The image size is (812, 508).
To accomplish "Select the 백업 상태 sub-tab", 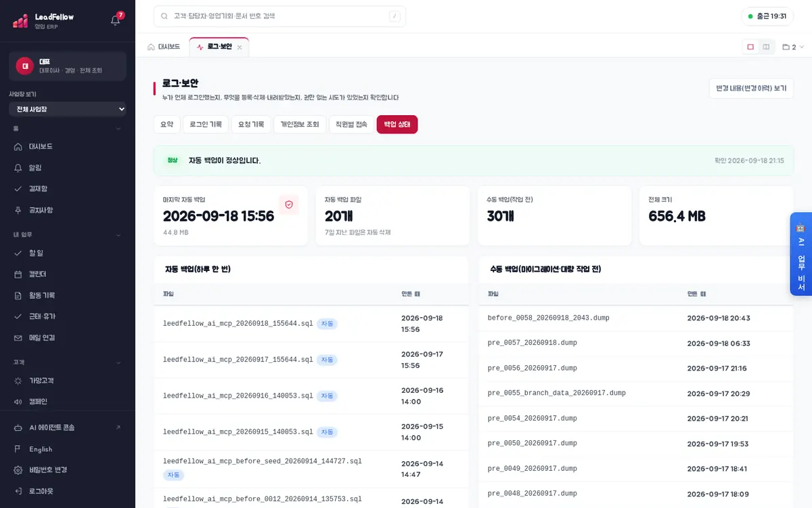I will coord(397,124).
